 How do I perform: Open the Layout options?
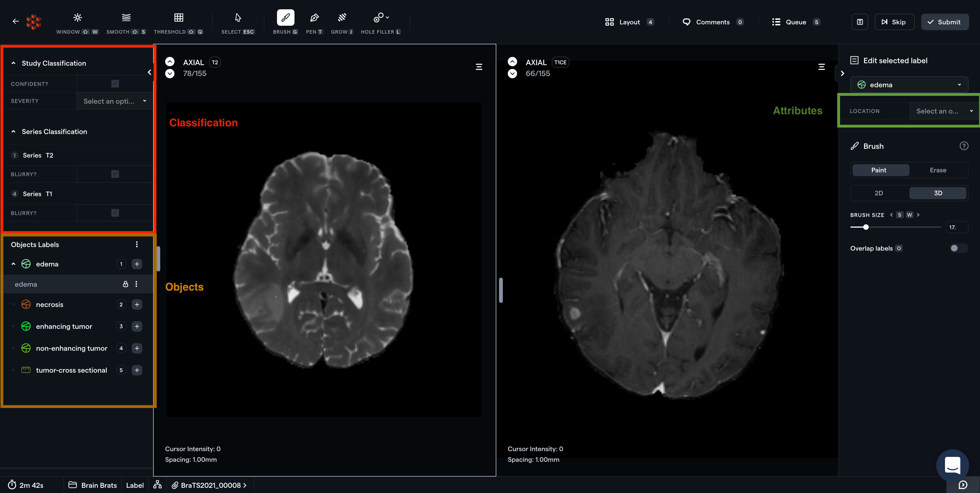point(629,22)
